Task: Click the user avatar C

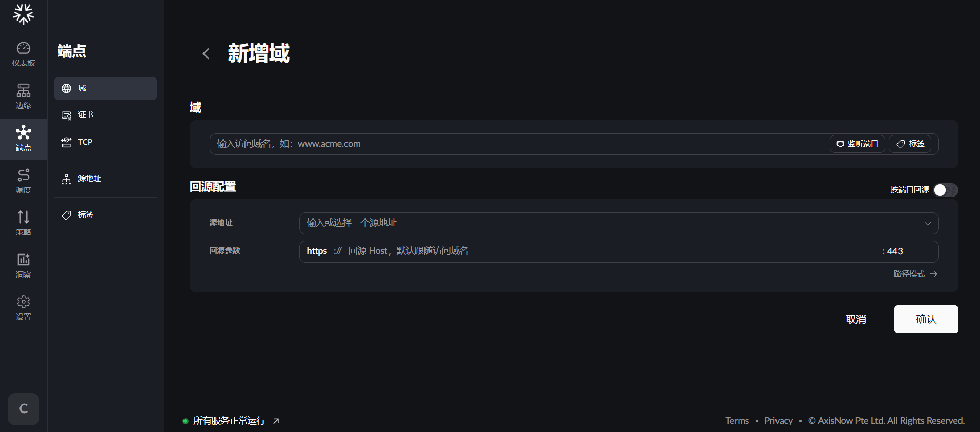Action: (24, 409)
